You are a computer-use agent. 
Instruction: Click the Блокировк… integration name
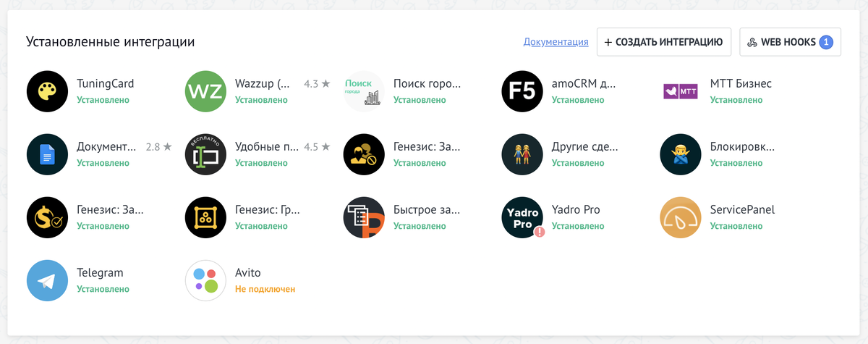[x=742, y=146]
